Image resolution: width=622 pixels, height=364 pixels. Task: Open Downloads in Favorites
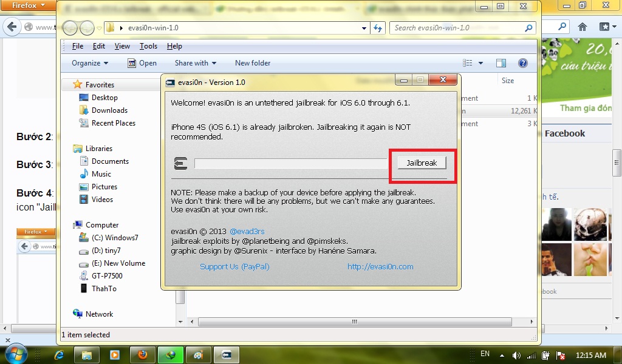[109, 110]
